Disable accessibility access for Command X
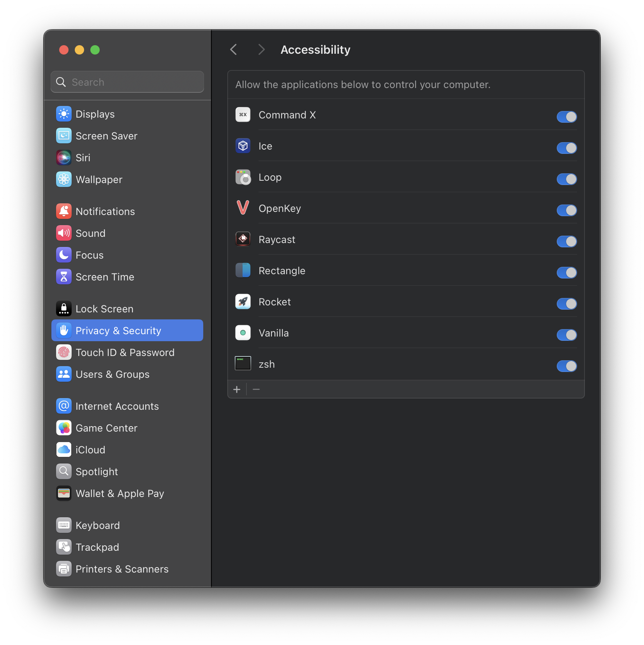 click(567, 117)
